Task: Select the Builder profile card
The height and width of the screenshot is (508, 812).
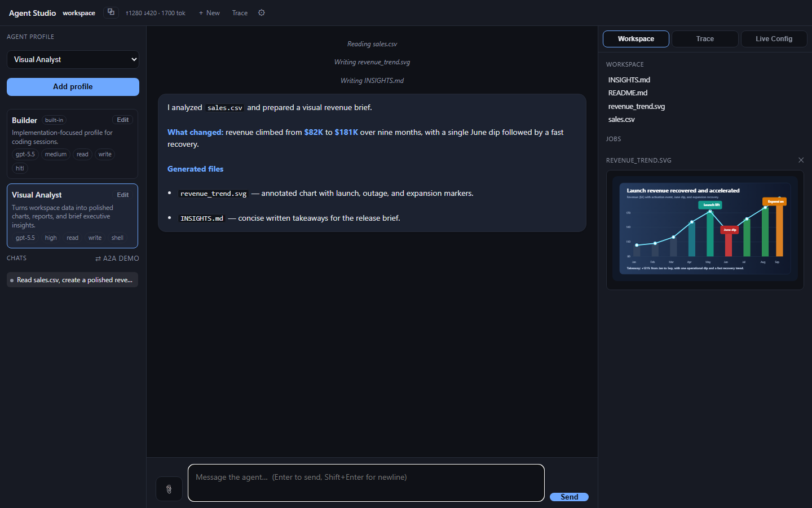Action: point(72,144)
